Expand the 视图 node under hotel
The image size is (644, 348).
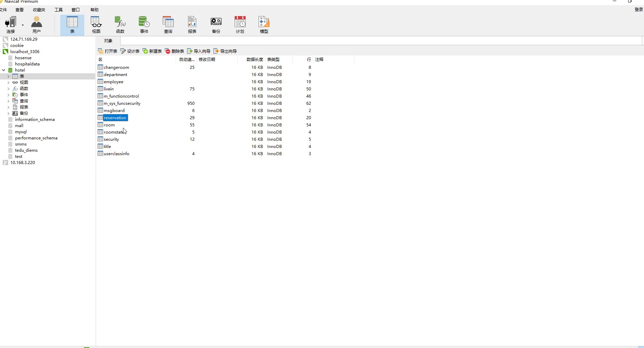pos(9,82)
